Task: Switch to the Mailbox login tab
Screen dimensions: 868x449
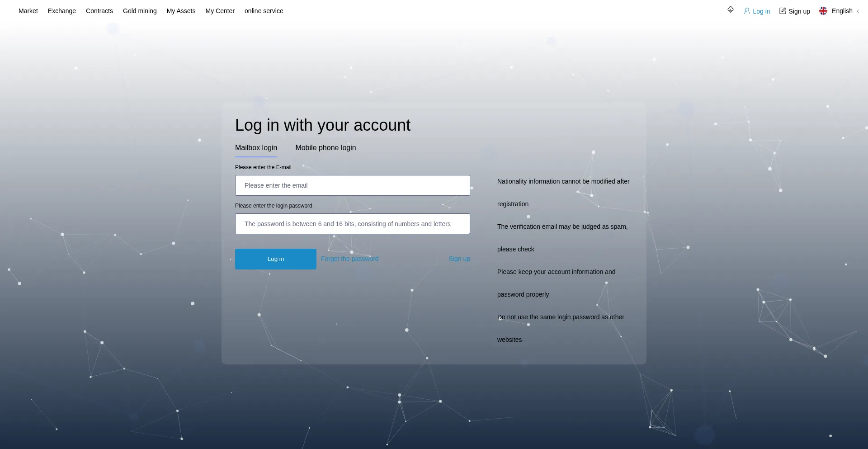Action: (256, 148)
